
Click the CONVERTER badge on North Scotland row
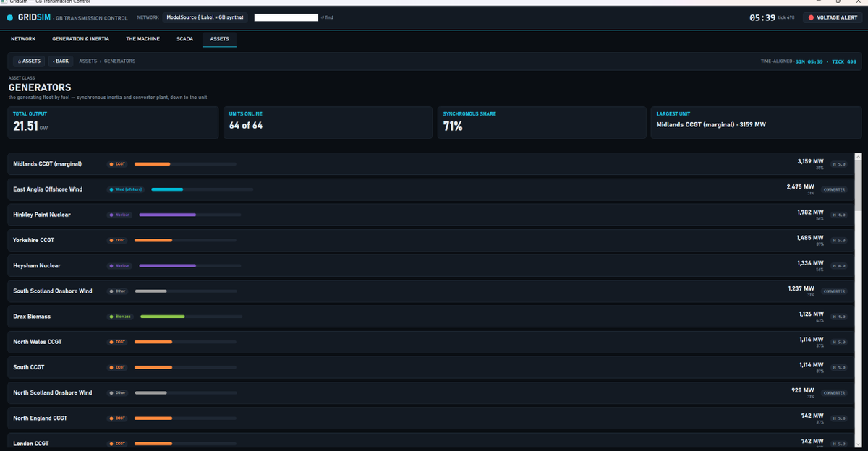[x=835, y=393]
